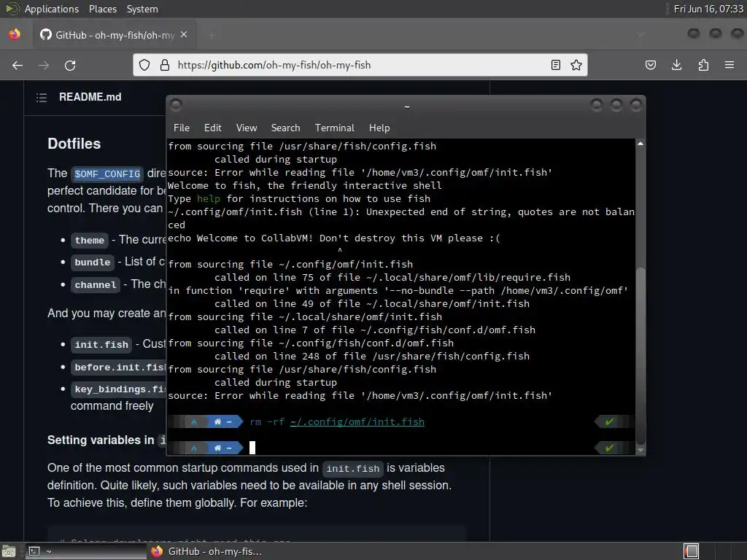Click the address bar URL field
The height and width of the screenshot is (560, 747).
tap(360, 65)
